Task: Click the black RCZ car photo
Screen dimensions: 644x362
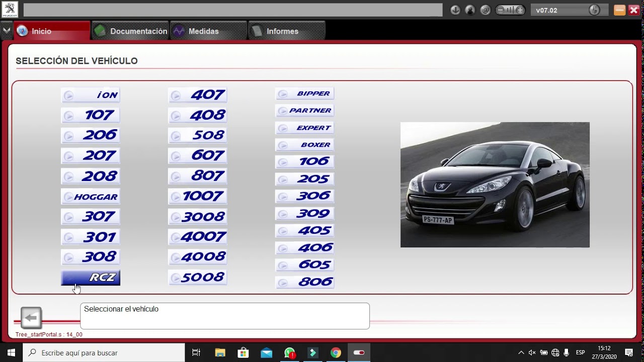Action: (x=495, y=185)
